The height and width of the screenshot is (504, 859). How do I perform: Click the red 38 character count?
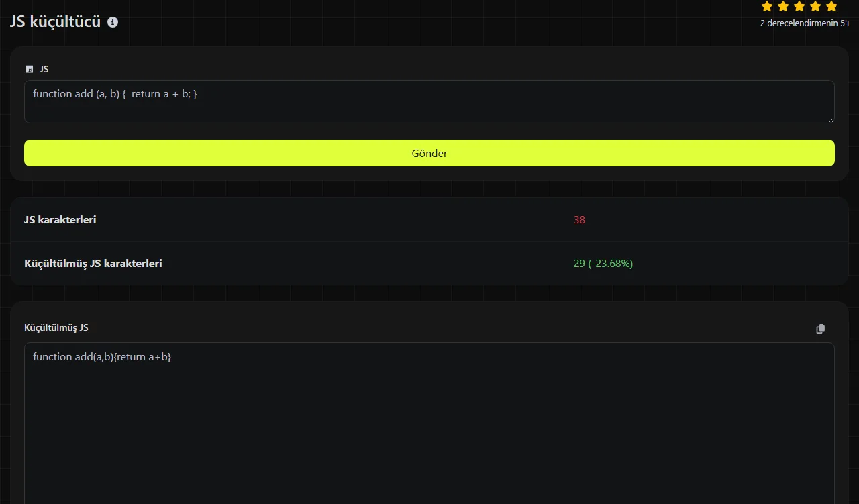click(579, 219)
